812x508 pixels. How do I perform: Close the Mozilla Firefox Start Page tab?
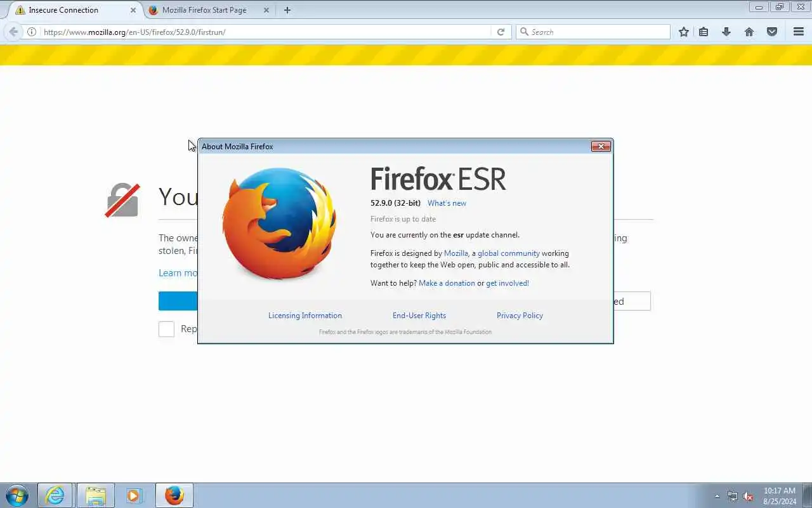point(266,10)
